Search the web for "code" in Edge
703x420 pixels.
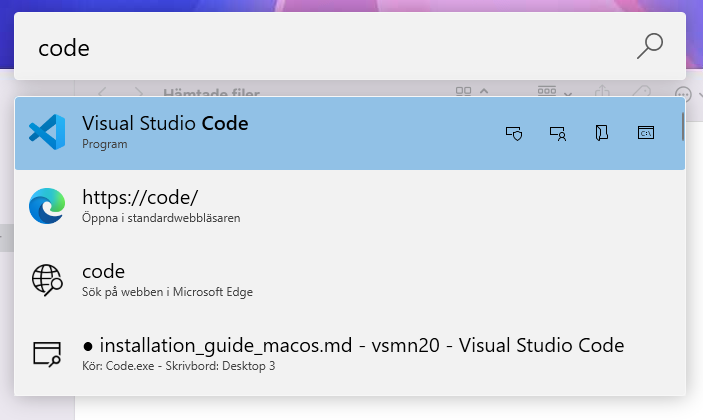pos(350,280)
